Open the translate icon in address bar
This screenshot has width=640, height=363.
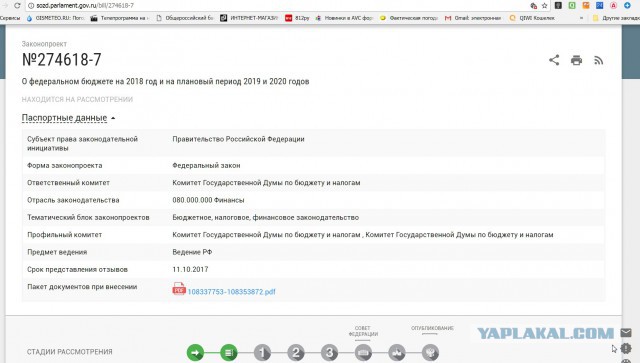[533, 5]
